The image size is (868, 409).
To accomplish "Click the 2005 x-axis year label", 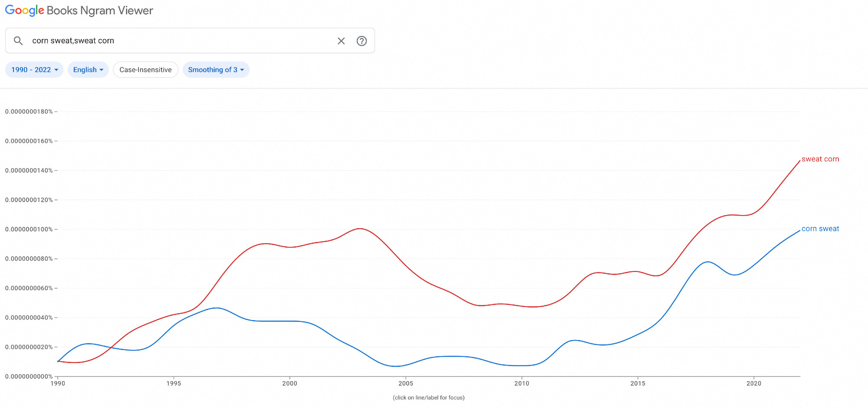I will 406,383.
